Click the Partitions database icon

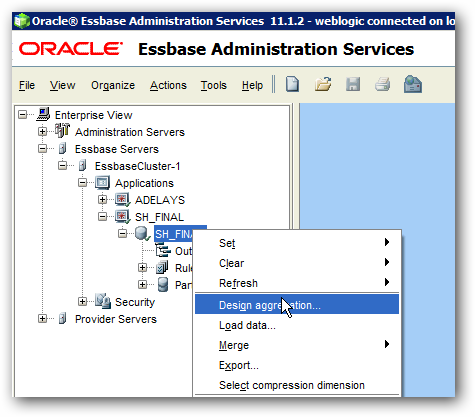pyautogui.click(x=163, y=284)
